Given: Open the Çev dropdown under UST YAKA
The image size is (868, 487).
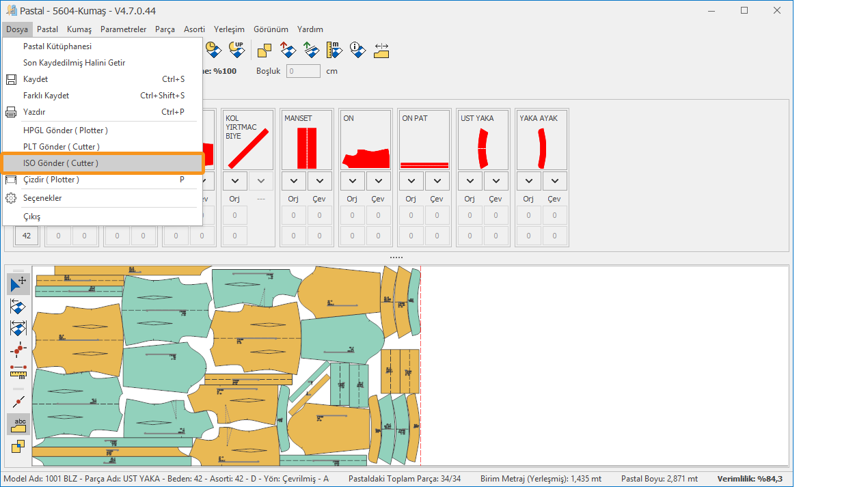Looking at the screenshot, I should point(496,181).
